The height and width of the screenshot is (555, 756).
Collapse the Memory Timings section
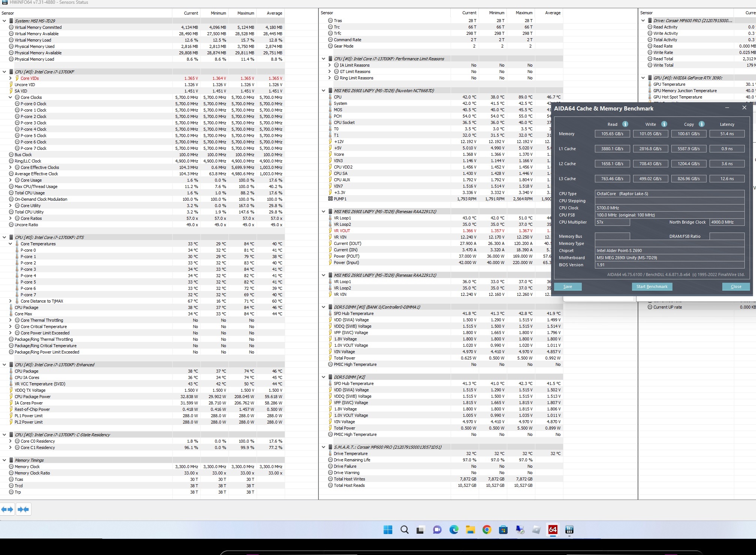click(x=4, y=460)
